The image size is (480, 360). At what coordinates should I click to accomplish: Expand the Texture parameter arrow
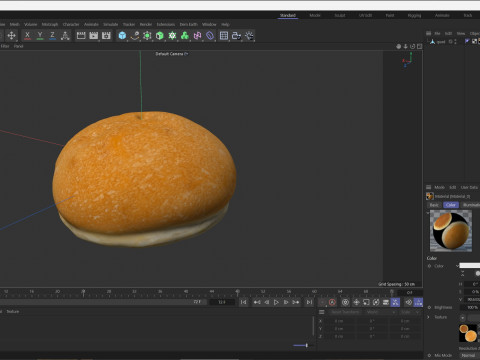[429, 317]
